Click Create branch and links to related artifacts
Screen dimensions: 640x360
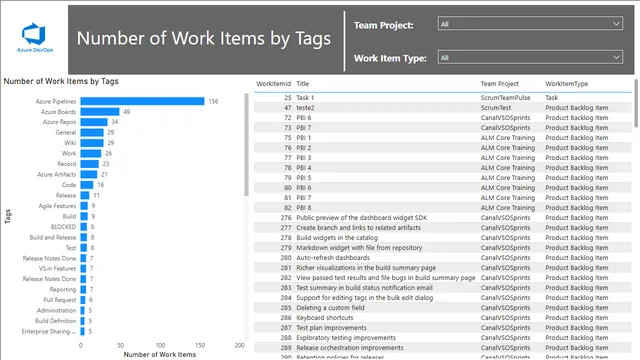tap(358, 228)
